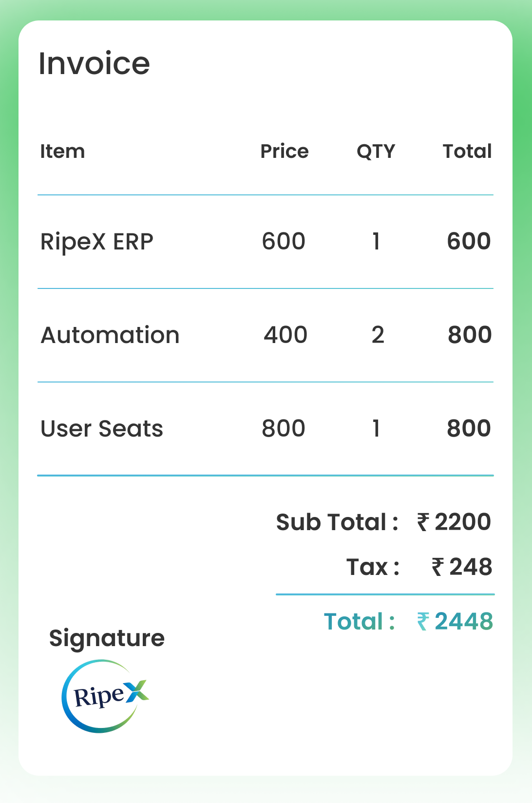Click the RipeX ERP item name
Viewport: 532px width, 803px height.
pos(96,242)
